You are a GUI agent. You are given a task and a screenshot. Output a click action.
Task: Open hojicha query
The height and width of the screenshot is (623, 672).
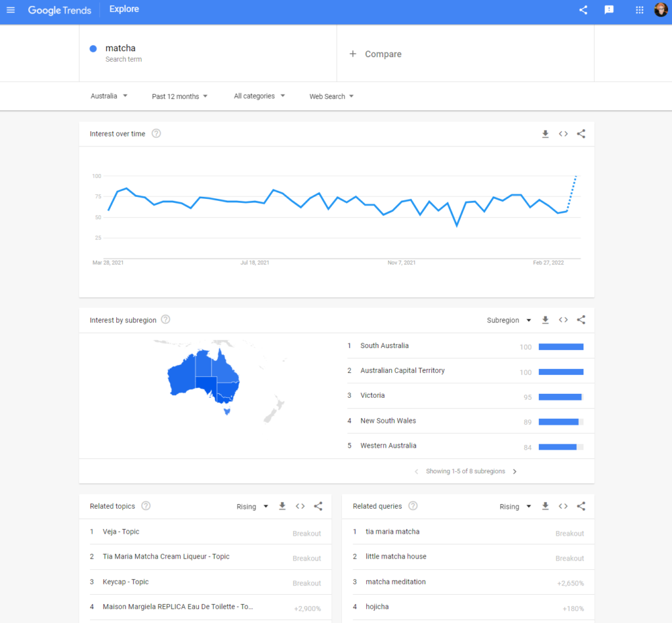pos(377,607)
